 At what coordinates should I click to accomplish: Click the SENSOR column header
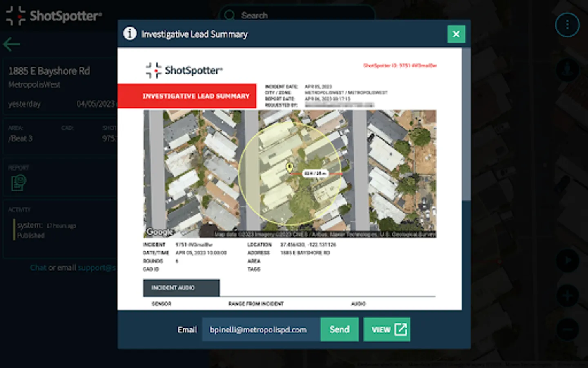pyautogui.click(x=162, y=304)
